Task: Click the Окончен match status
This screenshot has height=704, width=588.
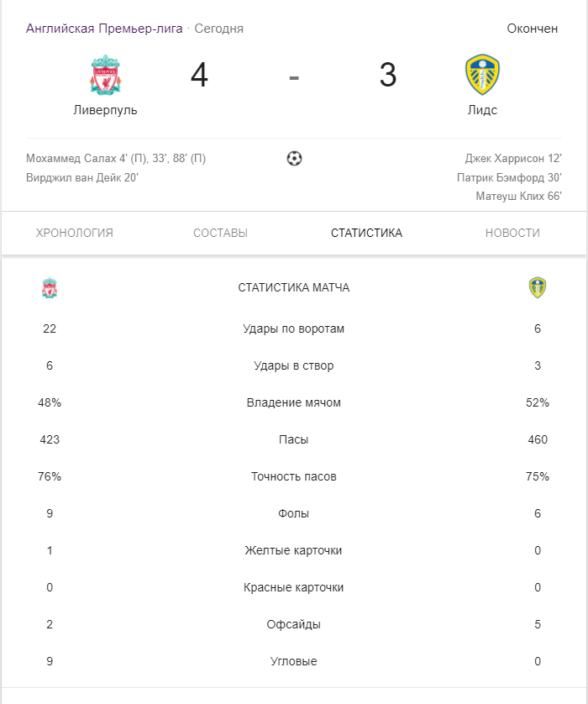Action: pos(533,29)
